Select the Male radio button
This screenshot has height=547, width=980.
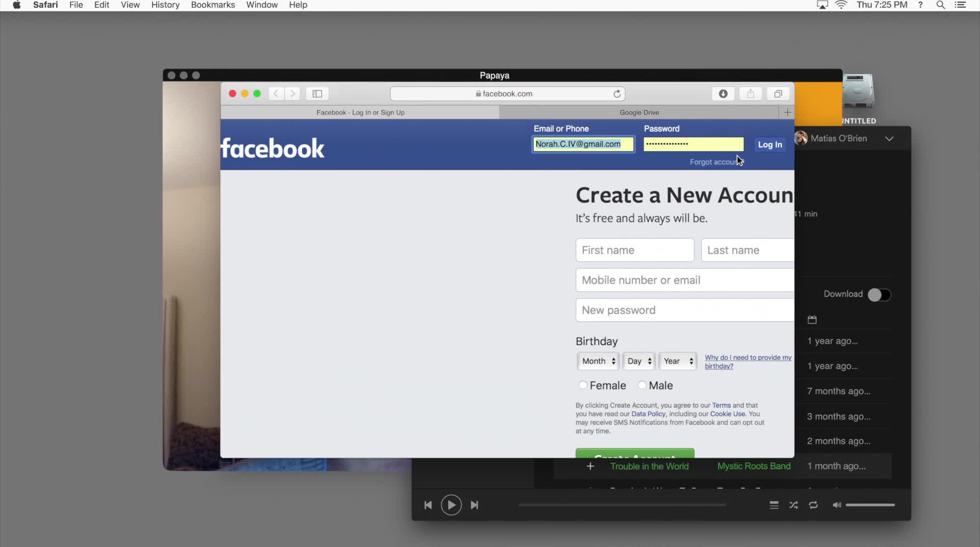[642, 385]
